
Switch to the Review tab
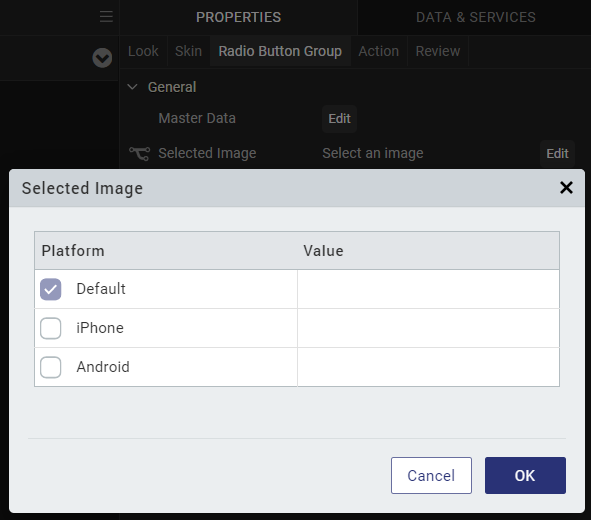tap(438, 51)
